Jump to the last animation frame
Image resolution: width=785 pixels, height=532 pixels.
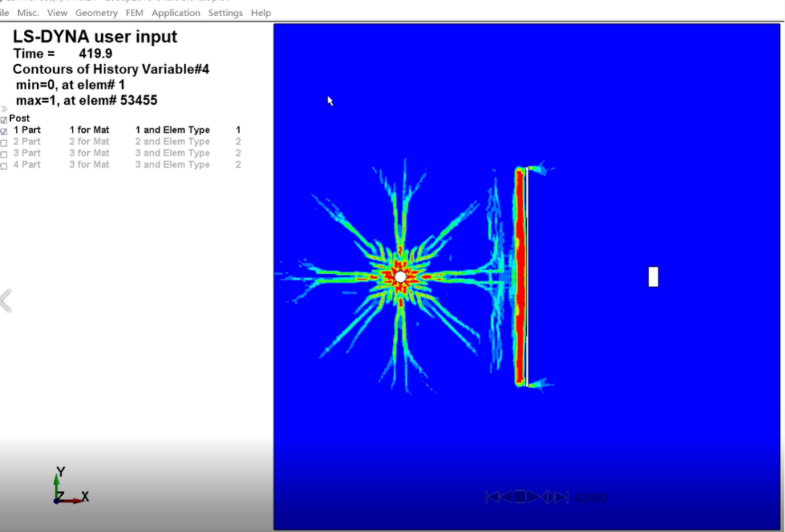pyautogui.click(x=562, y=497)
